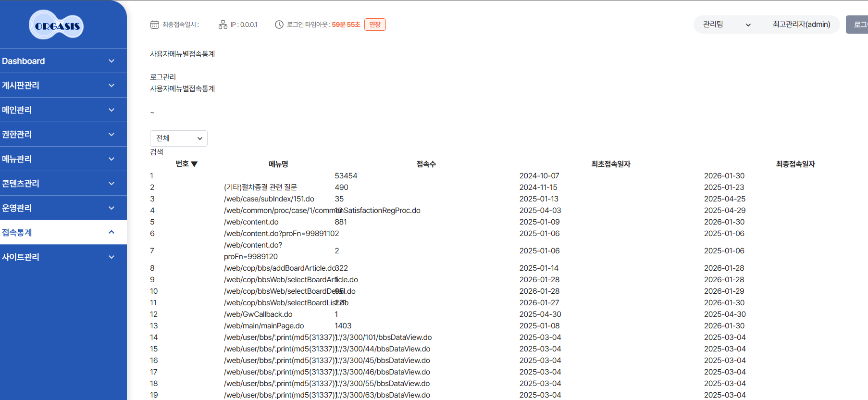Click 최고관리자(admin) user name

click(801, 25)
